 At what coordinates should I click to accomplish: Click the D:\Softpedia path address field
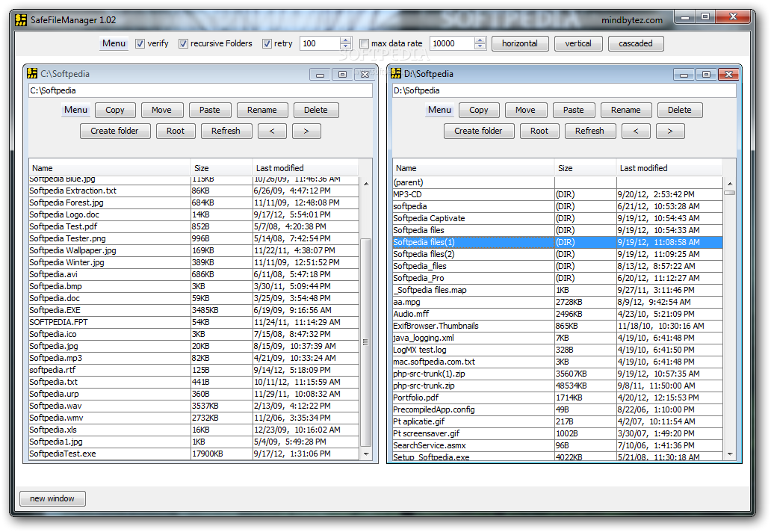pos(564,90)
